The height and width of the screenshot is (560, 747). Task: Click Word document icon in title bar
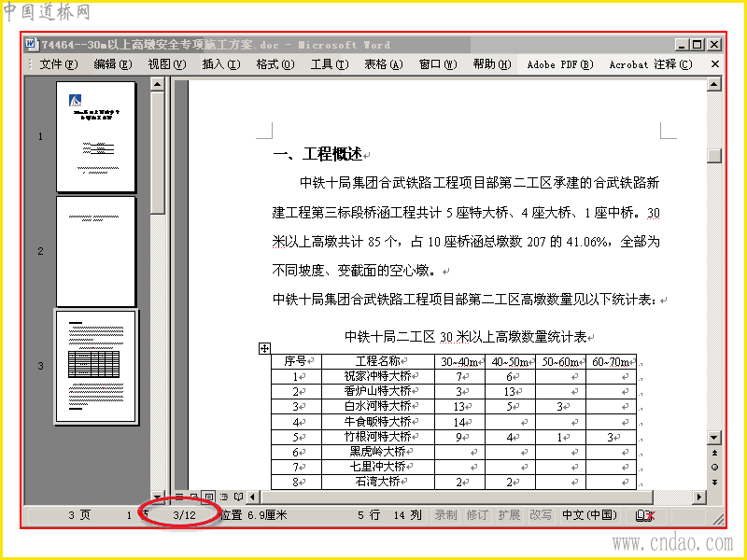31,44
